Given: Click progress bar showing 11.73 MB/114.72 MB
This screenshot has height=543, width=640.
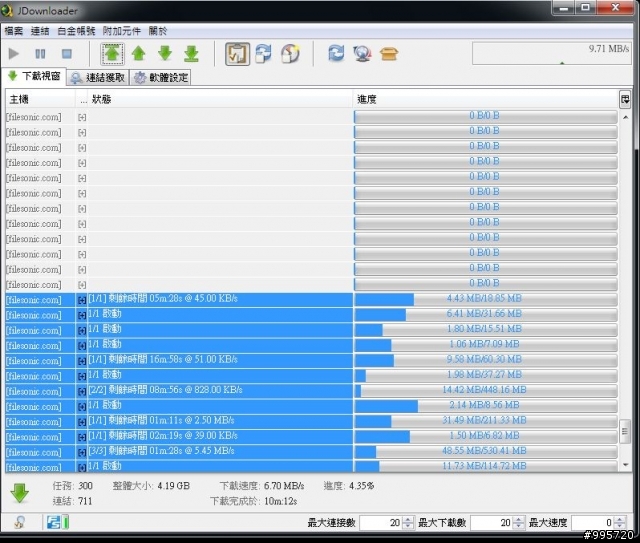Looking at the screenshot, I should coord(486,466).
